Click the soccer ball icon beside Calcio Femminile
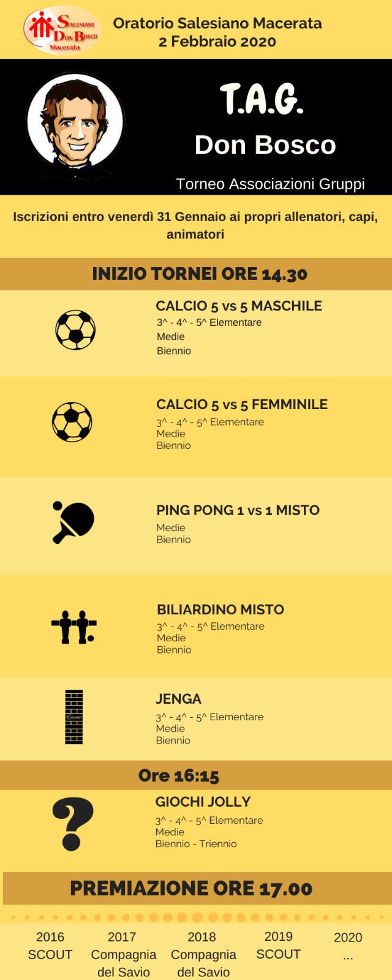Viewport: 392px width, 980px height. tap(72, 422)
